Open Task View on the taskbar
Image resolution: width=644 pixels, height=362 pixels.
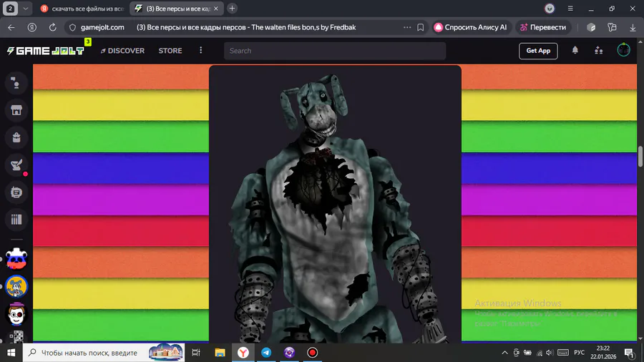click(x=196, y=353)
